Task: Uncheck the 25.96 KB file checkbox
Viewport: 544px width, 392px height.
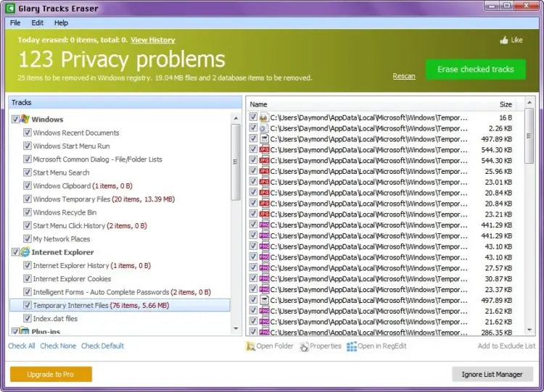Action: coord(253,171)
